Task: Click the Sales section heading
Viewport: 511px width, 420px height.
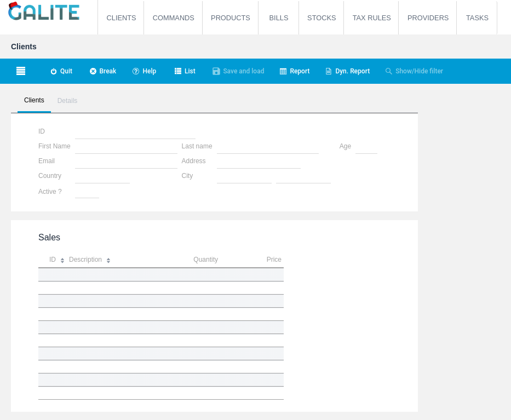Action: tap(49, 237)
